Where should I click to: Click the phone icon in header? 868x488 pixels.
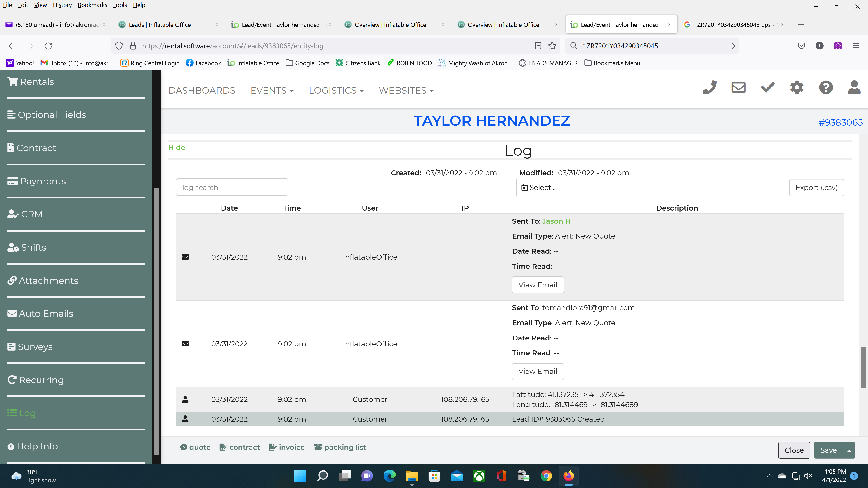[709, 88]
